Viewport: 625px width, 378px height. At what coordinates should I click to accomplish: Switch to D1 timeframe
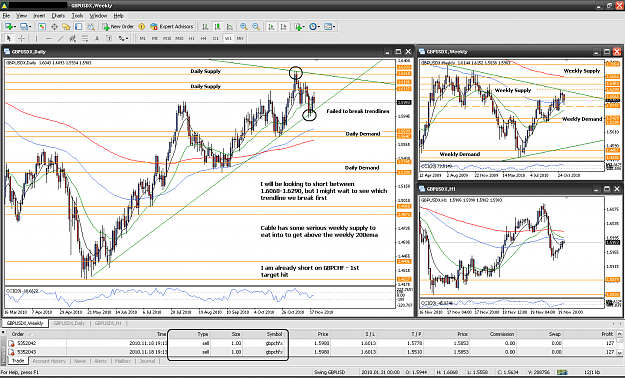tap(216, 38)
